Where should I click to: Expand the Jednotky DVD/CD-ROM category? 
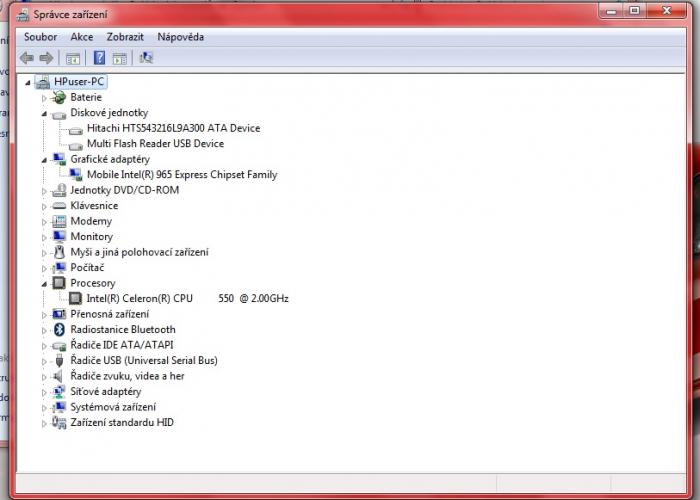tap(44, 190)
